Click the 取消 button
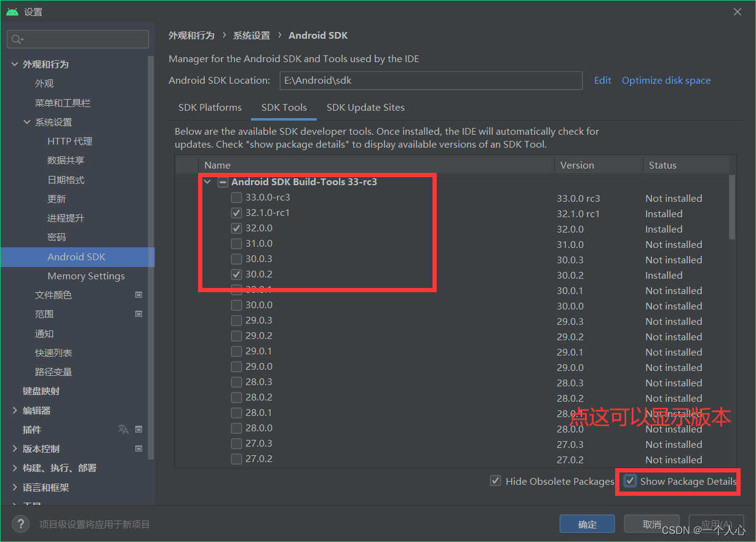 (x=651, y=524)
